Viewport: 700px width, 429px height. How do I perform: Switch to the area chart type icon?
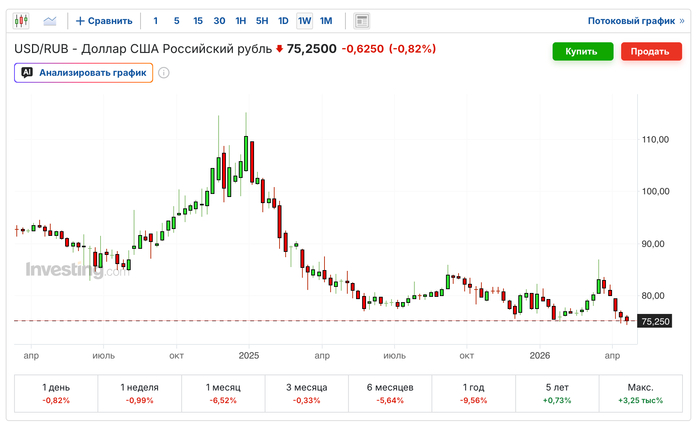(50, 20)
